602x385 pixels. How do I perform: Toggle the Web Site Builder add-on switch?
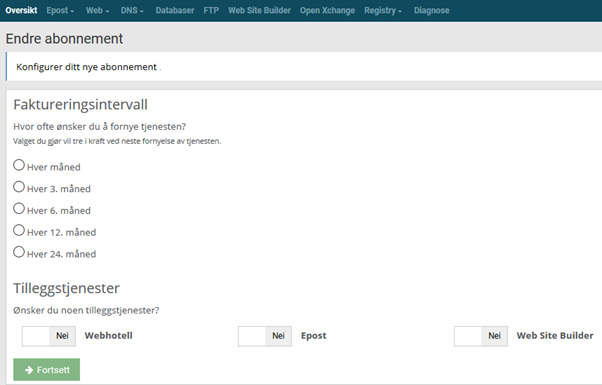481,336
